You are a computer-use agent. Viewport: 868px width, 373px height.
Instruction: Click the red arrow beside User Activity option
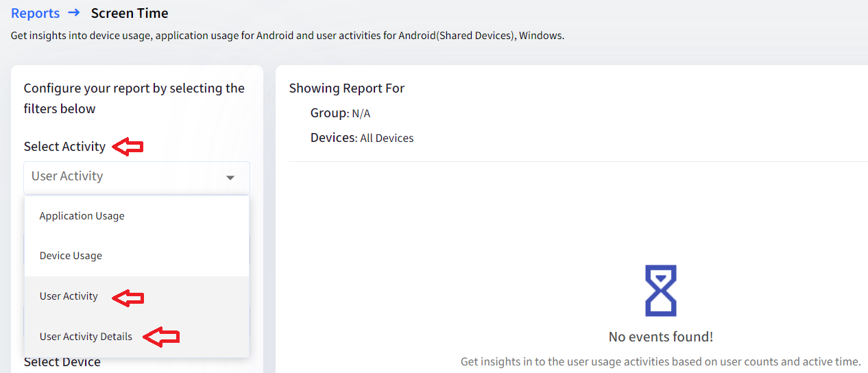(128, 297)
